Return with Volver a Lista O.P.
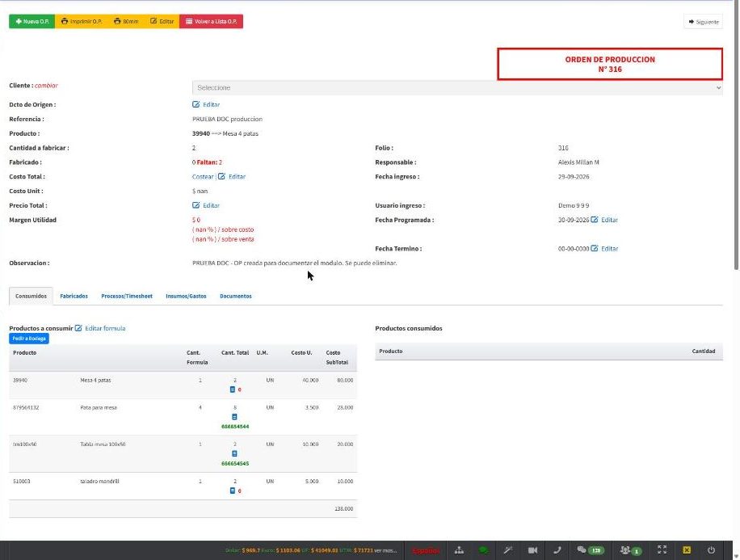740x560 pixels. (x=212, y=21)
